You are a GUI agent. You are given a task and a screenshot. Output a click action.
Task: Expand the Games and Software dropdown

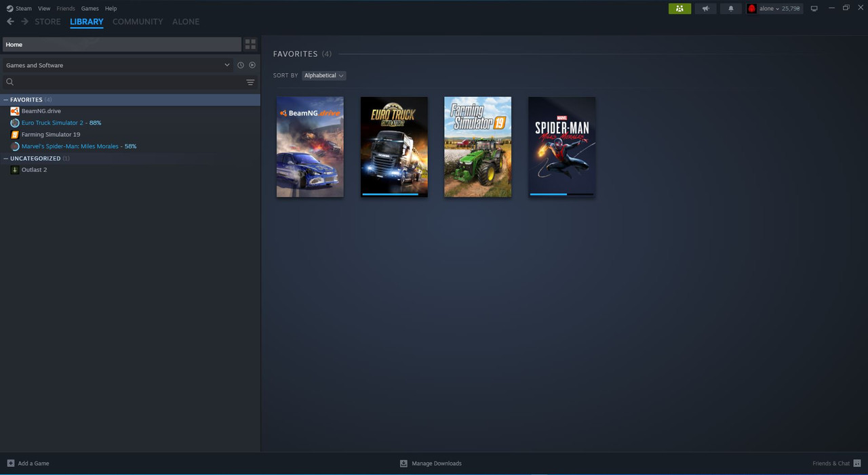click(x=118, y=65)
